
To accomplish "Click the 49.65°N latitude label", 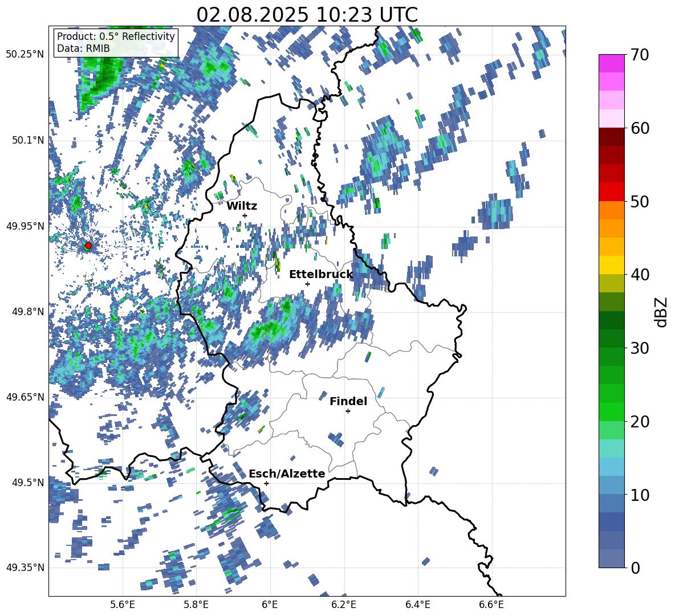I will pos(25,397).
